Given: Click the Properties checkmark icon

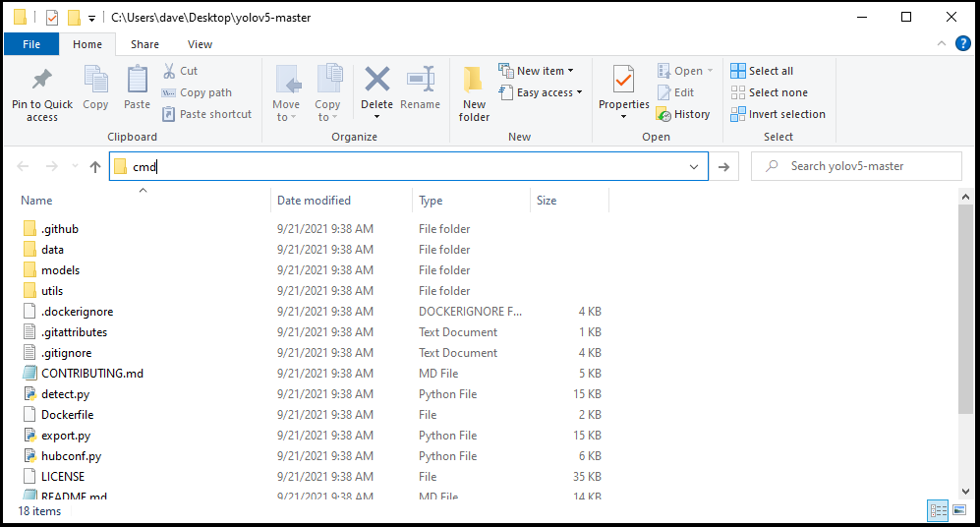Looking at the screenshot, I should [624, 80].
